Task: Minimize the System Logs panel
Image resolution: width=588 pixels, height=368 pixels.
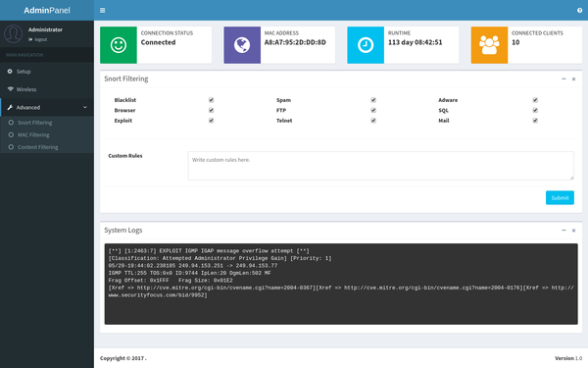Action: click(563, 231)
